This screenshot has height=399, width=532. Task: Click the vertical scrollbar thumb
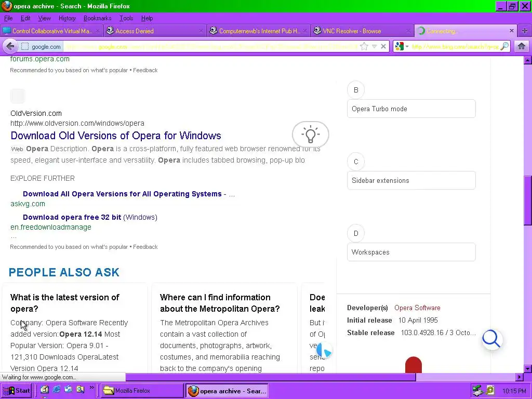528,200
